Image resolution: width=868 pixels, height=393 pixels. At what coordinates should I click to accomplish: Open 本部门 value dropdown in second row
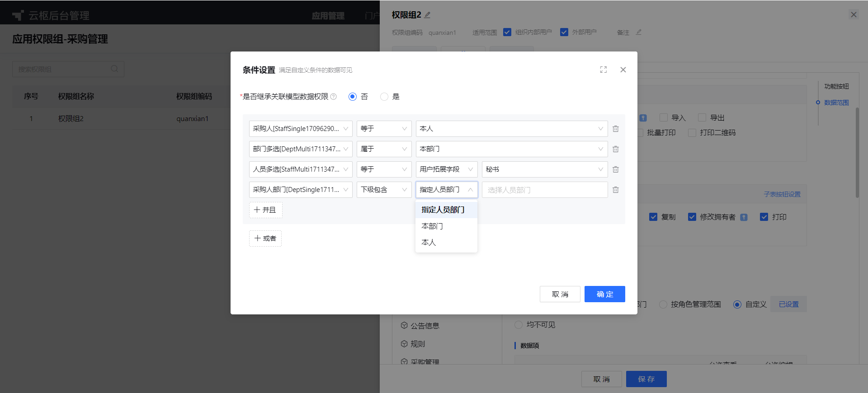[512, 149]
